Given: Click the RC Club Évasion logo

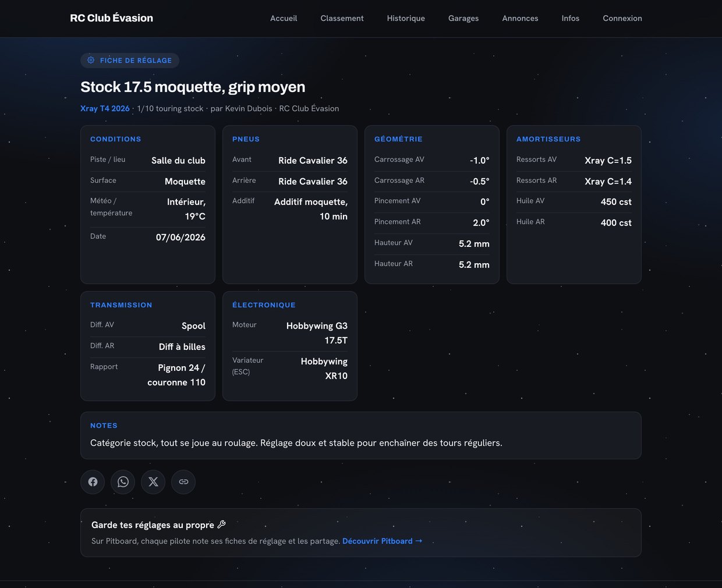Looking at the screenshot, I should [111, 18].
